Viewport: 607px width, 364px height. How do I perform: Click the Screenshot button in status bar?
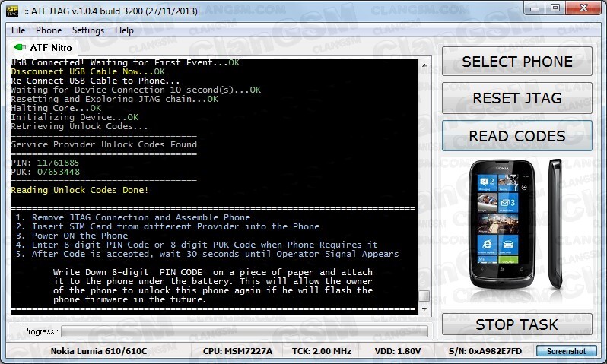[566, 351]
